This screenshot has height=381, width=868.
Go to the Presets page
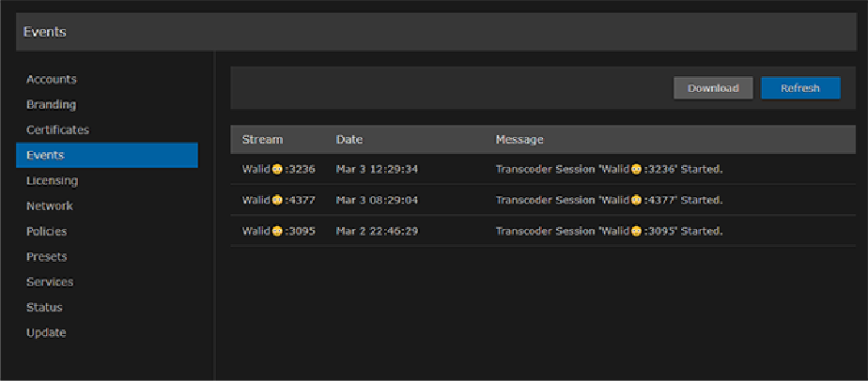pyautogui.click(x=47, y=257)
